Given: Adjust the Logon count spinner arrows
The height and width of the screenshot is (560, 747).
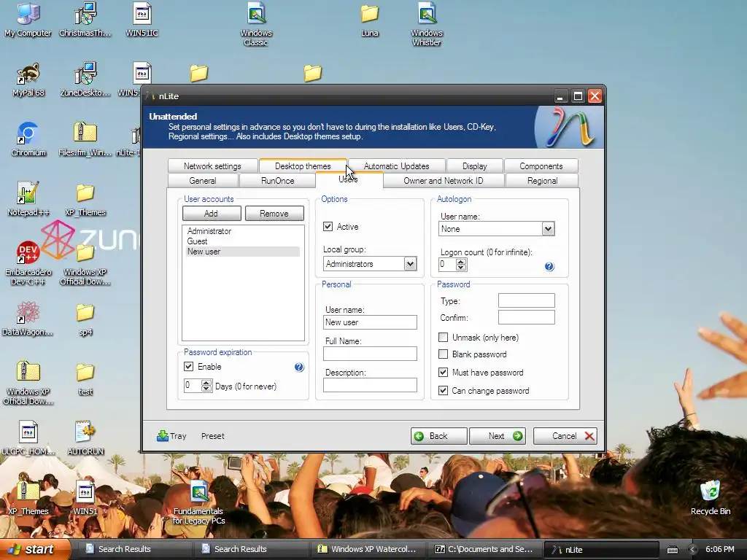Looking at the screenshot, I should pyautogui.click(x=461, y=264).
